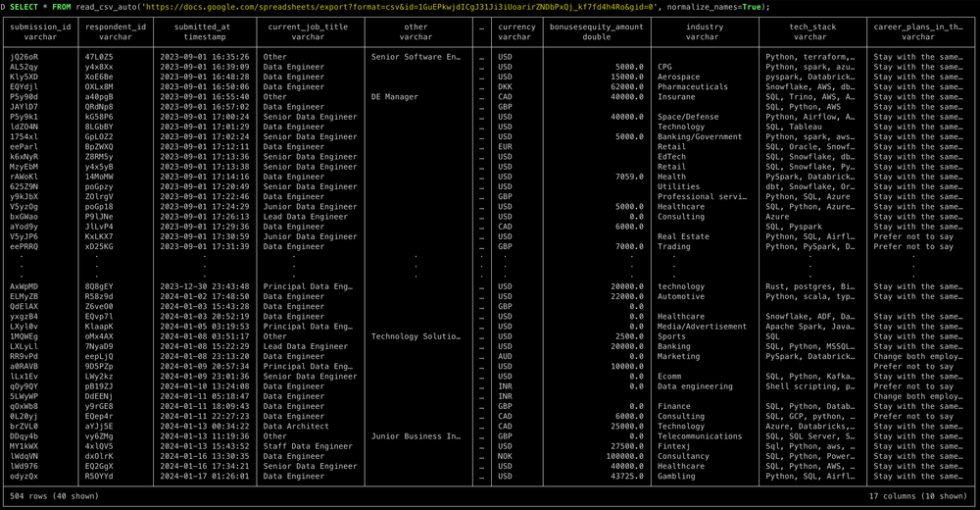Click the '17 columns (10 shown)' footer
The width and height of the screenshot is (980, 510).
tap(918, 497)
